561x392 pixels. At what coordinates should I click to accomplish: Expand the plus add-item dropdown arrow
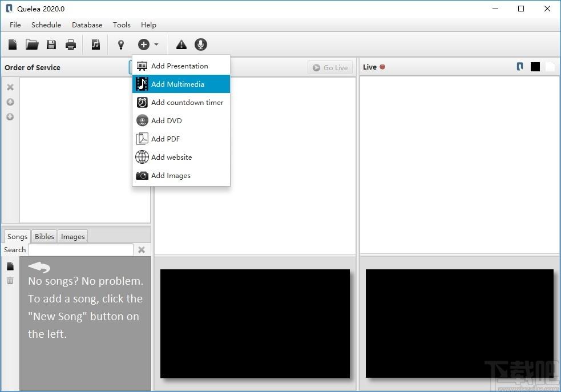(x=156, y=45)
